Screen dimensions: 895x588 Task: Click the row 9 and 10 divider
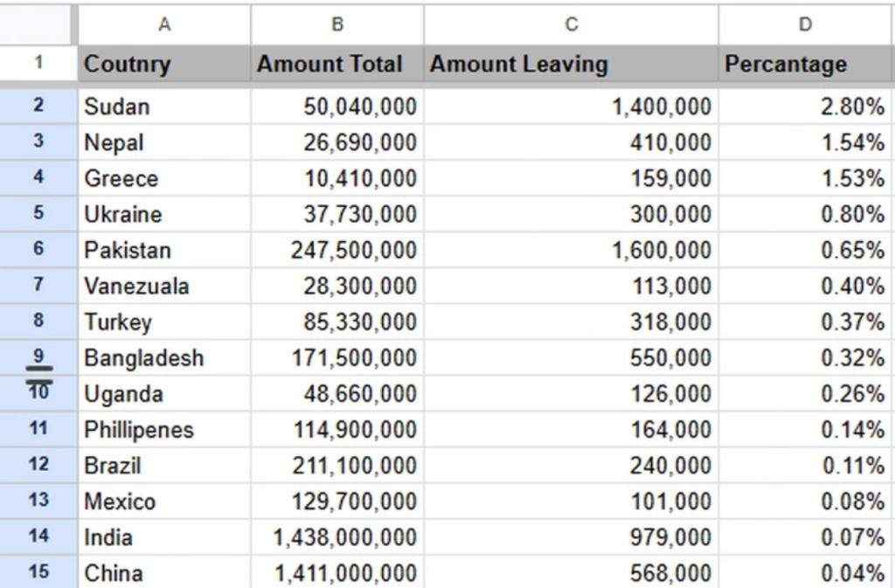coord(38,375)
